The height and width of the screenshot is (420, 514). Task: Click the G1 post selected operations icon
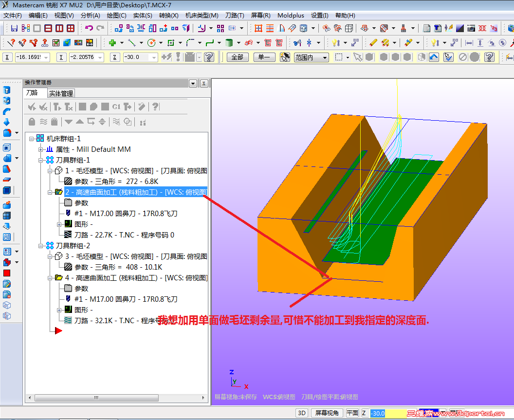point(116,107)
